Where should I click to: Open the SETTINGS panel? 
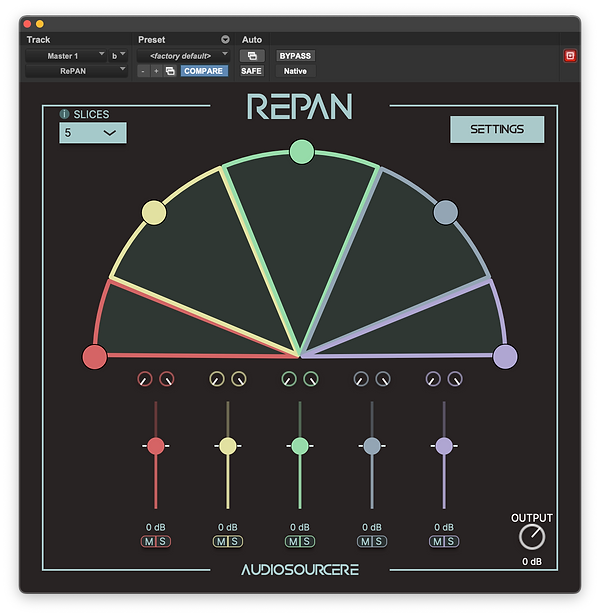tap(497, 129)
